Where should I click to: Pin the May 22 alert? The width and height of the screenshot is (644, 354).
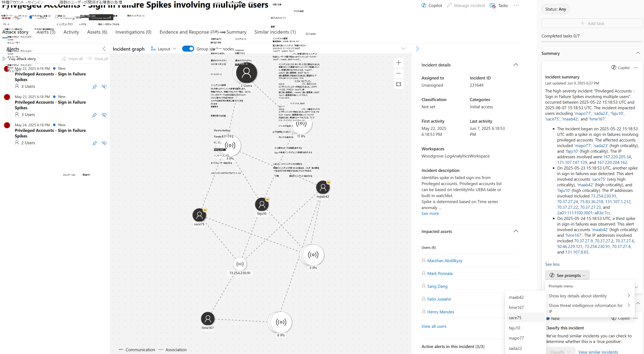pos(94,87)
